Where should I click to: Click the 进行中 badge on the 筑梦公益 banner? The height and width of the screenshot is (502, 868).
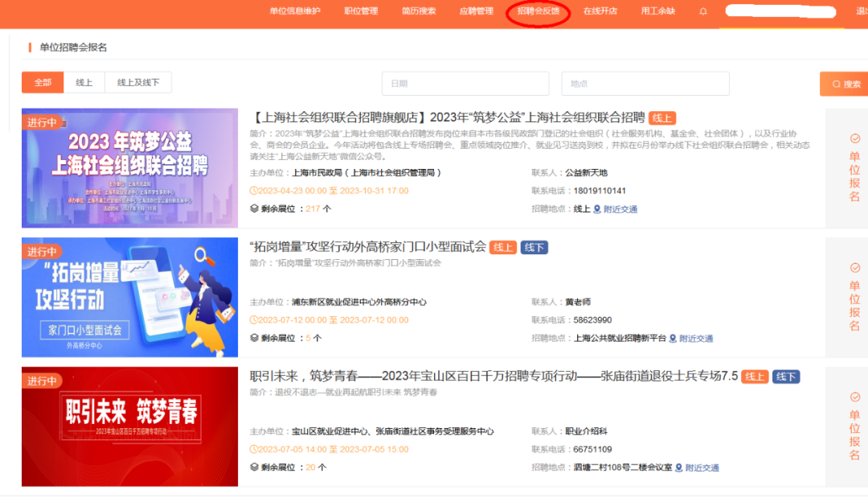click(x=42, y=122)
